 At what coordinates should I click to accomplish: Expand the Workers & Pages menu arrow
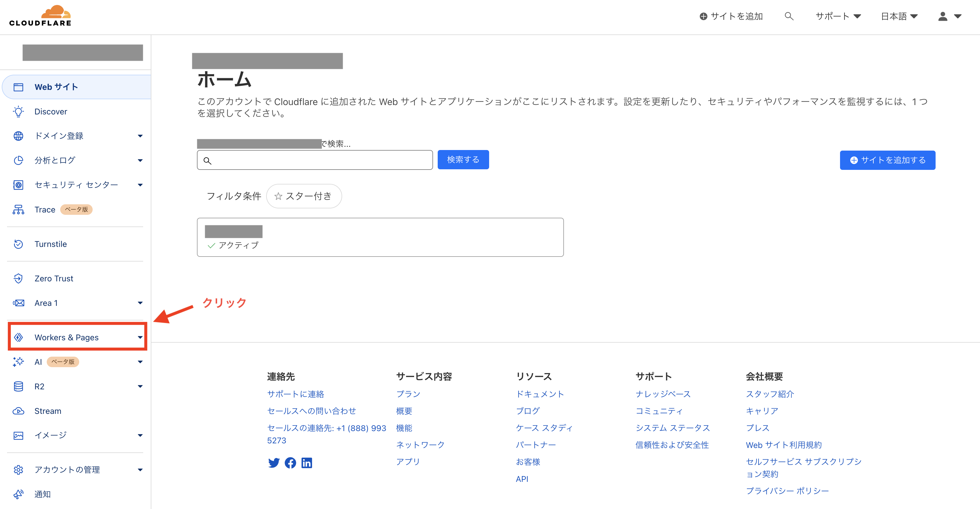(140, 338)
